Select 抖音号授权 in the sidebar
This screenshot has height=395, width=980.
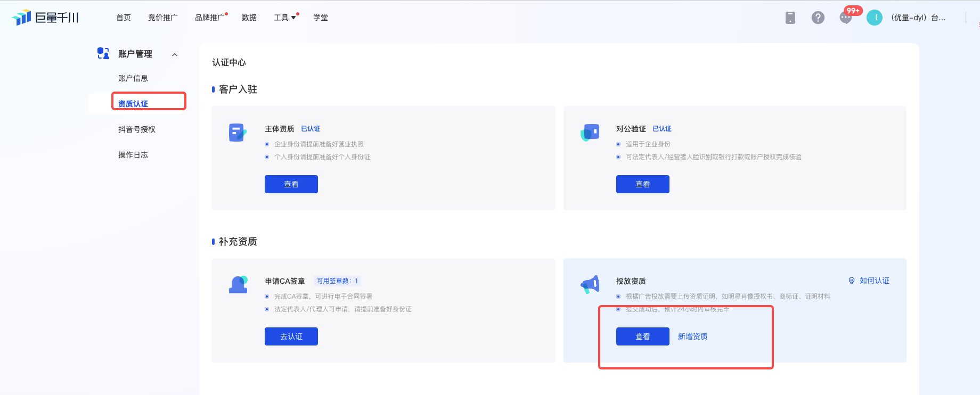[x=137, y=129]
